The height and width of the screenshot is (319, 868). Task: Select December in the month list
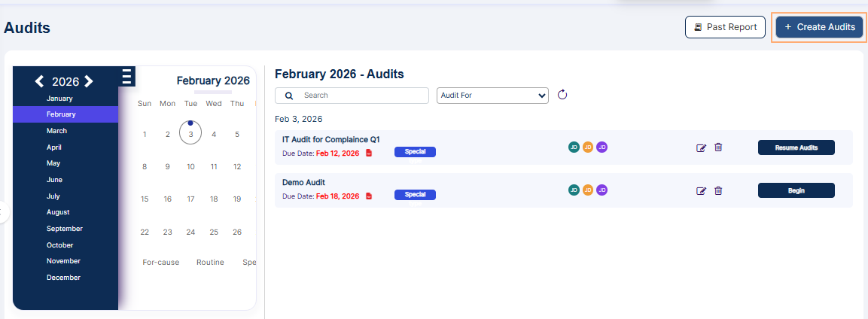coord(65,278)
